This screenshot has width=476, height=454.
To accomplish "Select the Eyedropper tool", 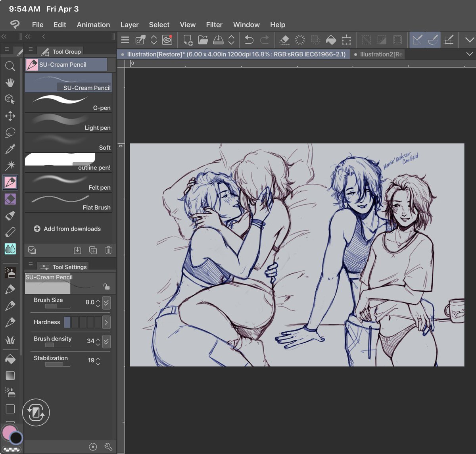I will pos(10,149).
